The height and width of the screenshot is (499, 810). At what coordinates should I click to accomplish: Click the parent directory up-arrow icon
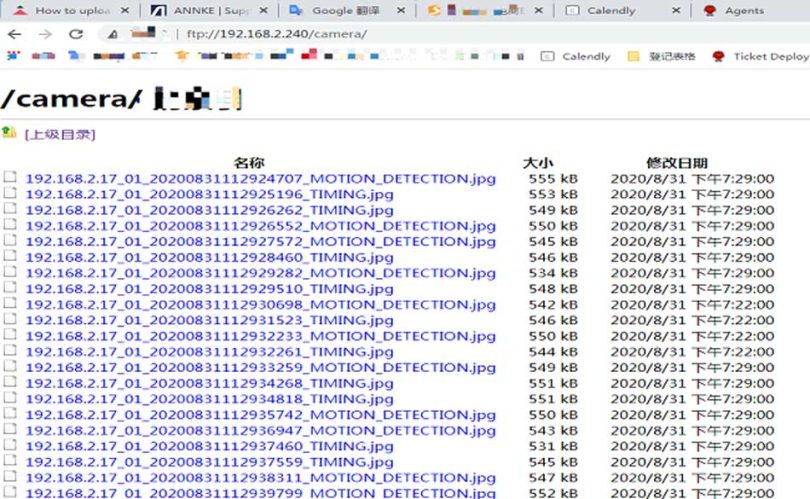[x=9, y=133]
